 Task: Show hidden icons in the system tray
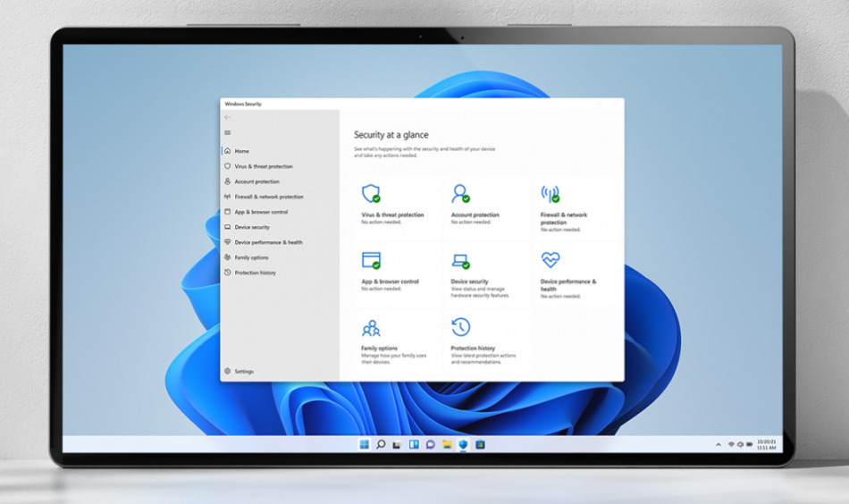pos(718,444)
